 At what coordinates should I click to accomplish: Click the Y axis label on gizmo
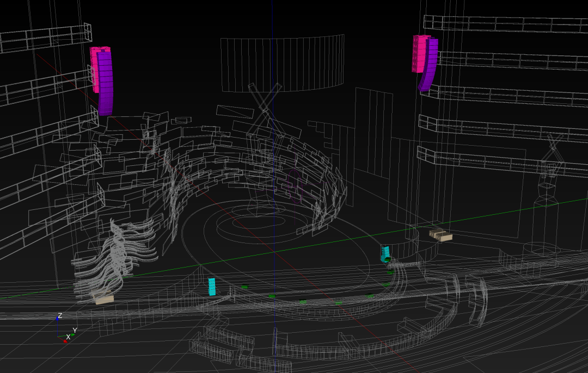[x=75, y=331]
